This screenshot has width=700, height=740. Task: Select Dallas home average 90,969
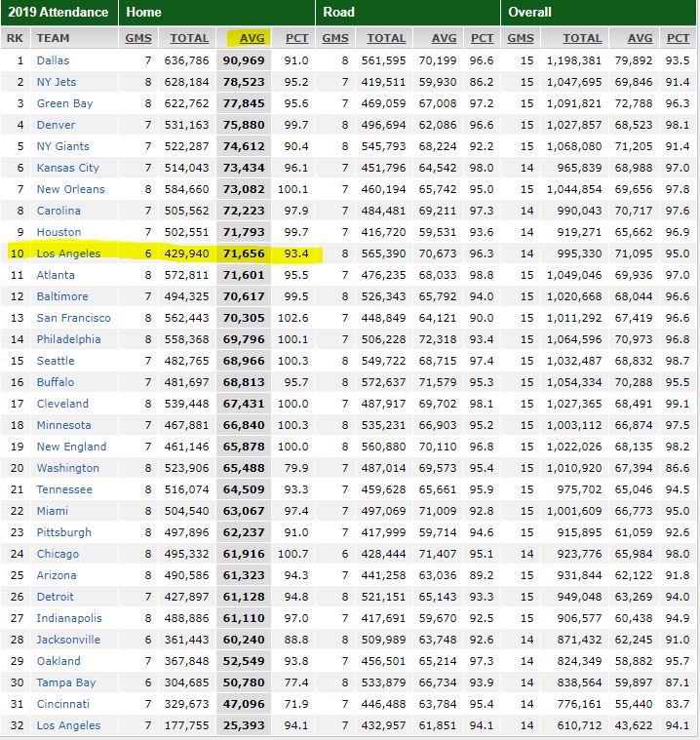tap(244, 60)
